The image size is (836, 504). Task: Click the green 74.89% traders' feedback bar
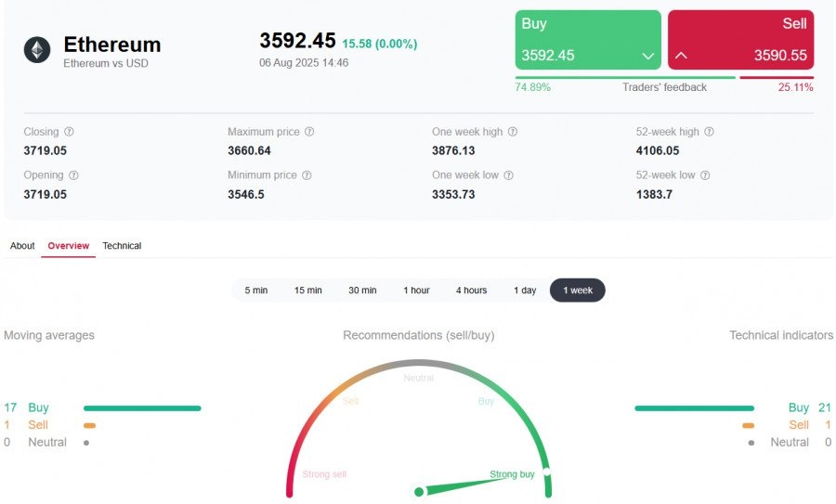click(625, 78)
